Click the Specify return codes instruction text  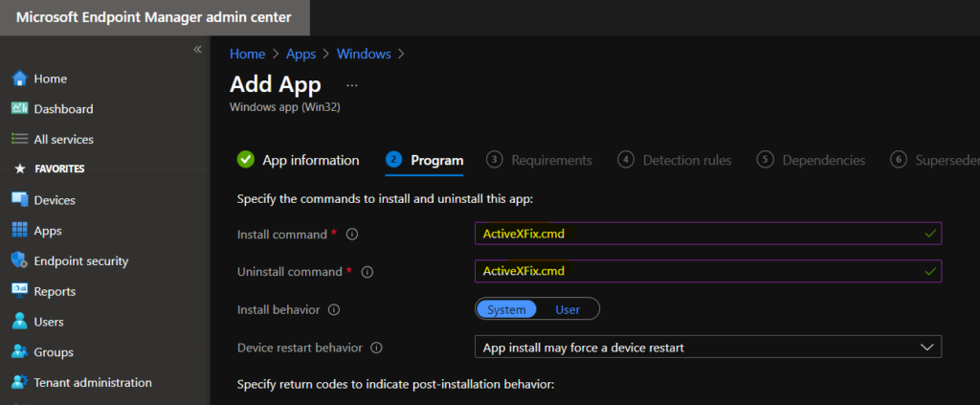395,384
